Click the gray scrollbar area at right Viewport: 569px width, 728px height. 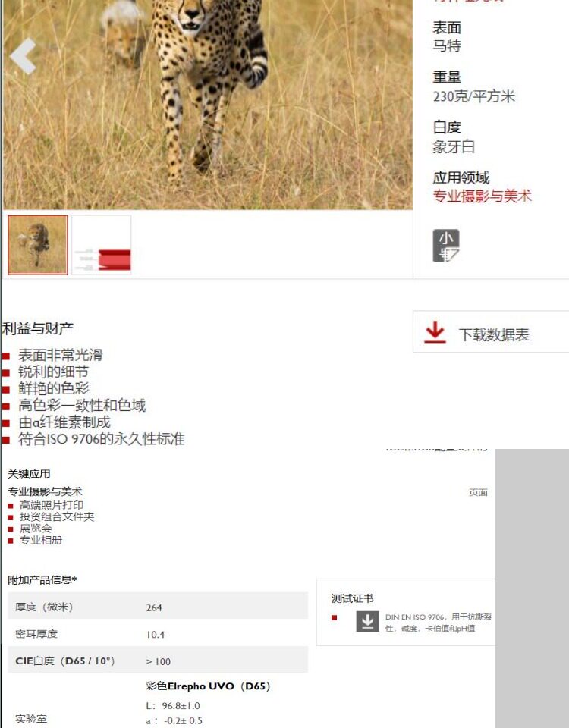coord(532,588)
